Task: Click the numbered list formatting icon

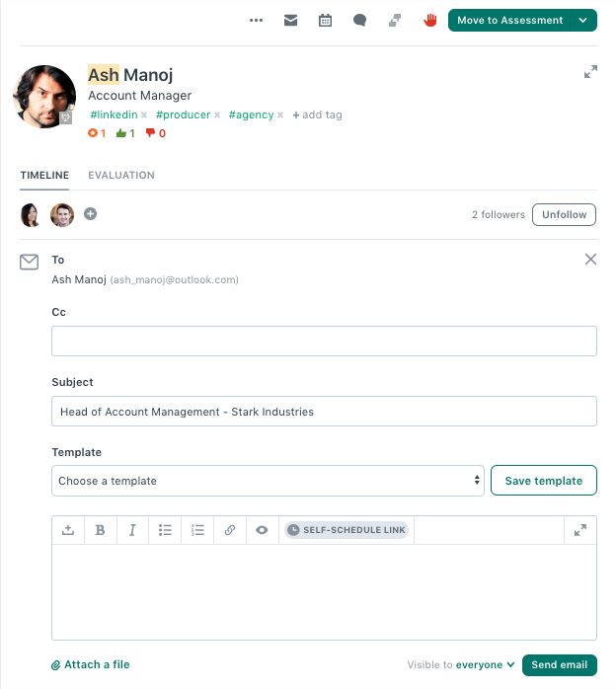Action: pyautogui.click(x=197, y=530)
